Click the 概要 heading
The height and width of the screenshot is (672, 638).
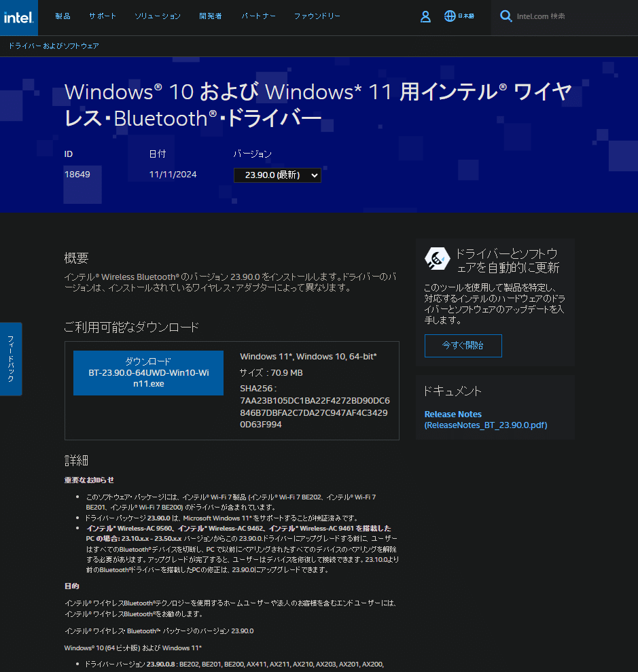(76, 258)
